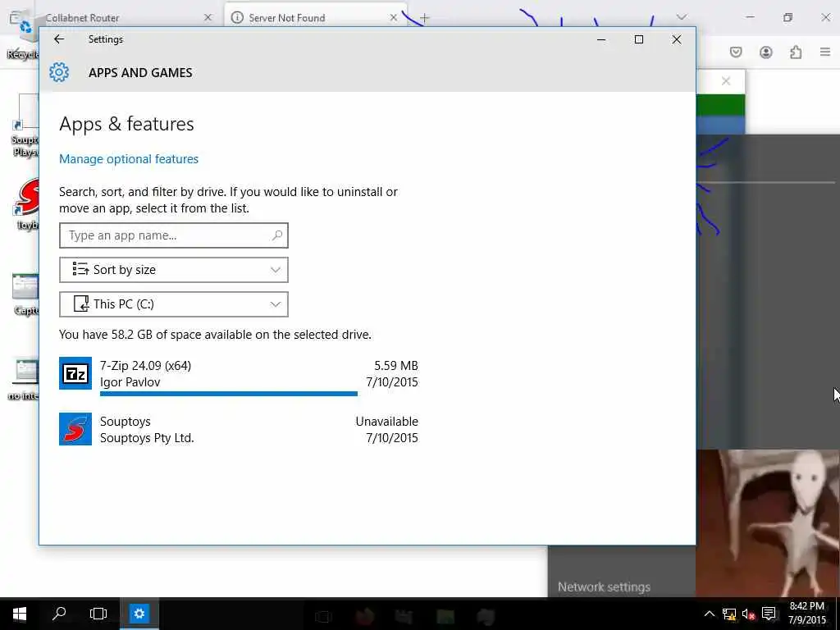Click the Firefox list all tabs chevron

tap(682, 17)
